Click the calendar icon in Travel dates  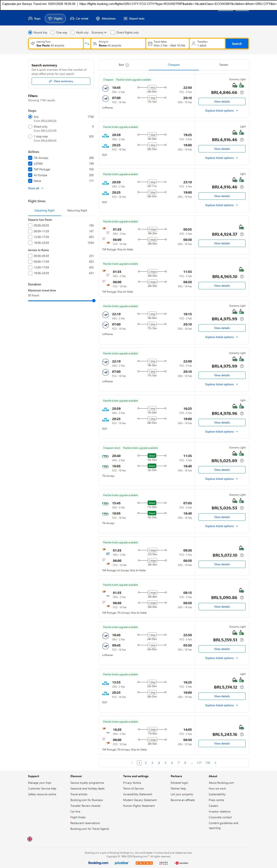[150, 44]
